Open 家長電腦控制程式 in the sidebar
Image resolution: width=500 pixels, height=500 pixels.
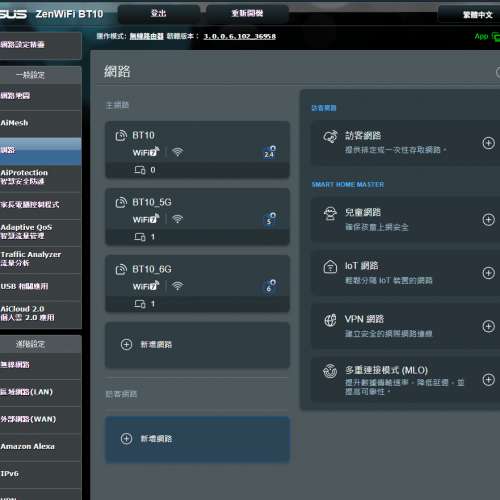point(40,205)
